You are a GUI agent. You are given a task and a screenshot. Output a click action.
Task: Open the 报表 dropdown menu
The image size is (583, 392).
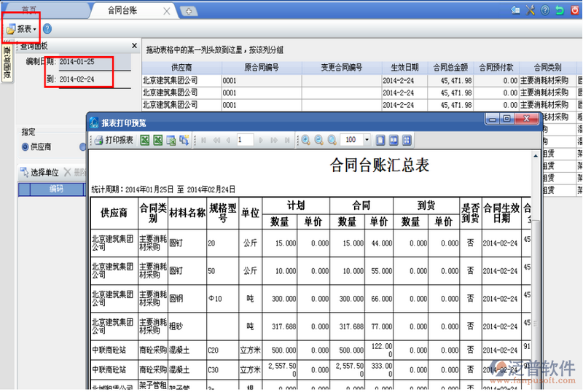coord(22,29)
